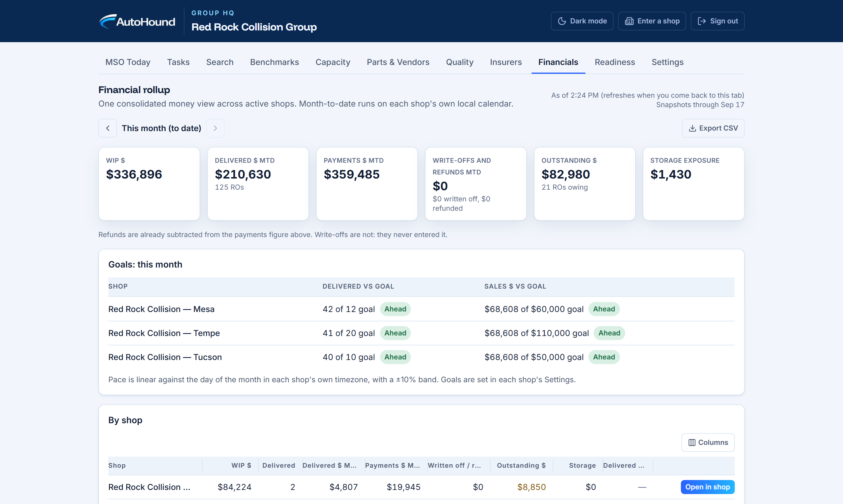This screenshot has width=843, height=504.
Task: Open the Readiness tab
Action: pyautogui.click(x=614, y=62)
